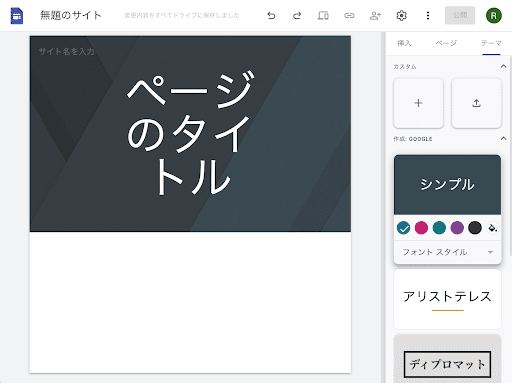Viewport: 512px width, 383px height.
Task: Open custom color paint bucket
Action: point(493,228)
